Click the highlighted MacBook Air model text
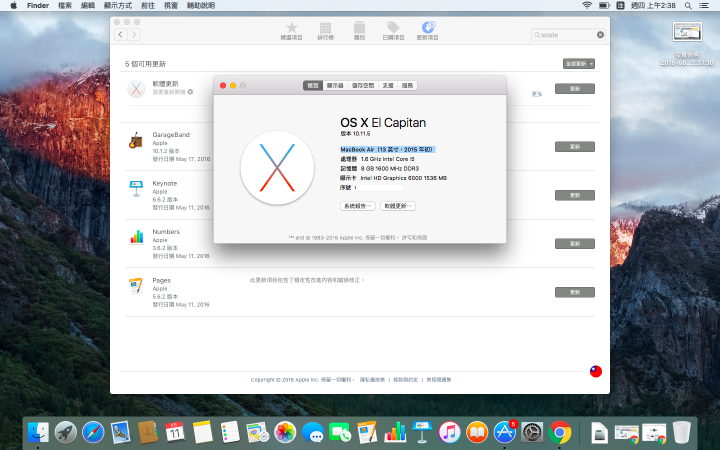 [x=387, y=150]
